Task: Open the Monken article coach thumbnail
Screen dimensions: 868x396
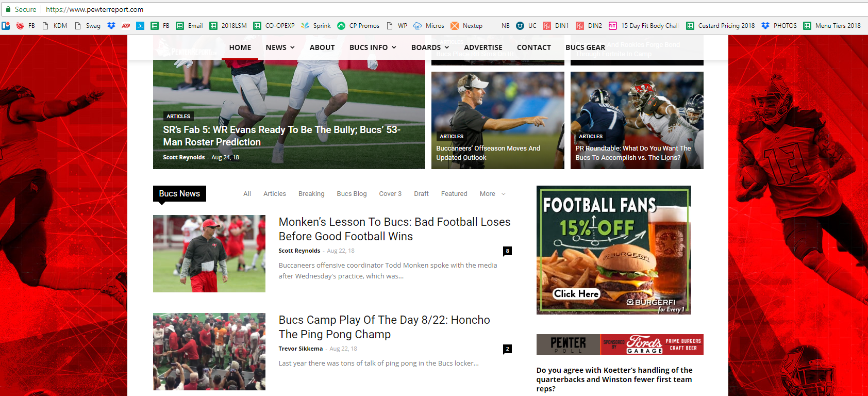Action: (x=209, y=254)
